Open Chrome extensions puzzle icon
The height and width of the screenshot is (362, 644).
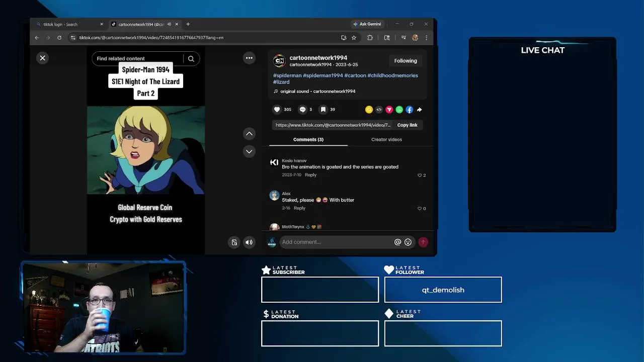370,38
